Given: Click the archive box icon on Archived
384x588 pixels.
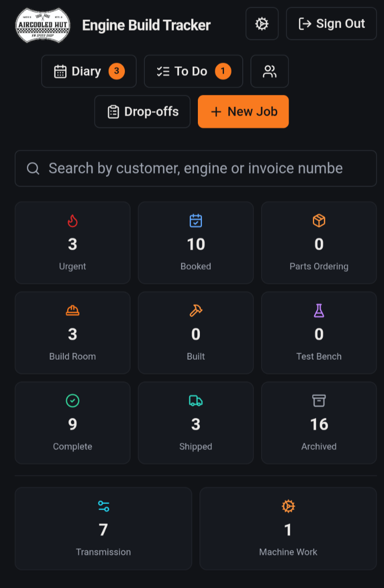Looking at the screenshot, I should [x=319, y=401].
